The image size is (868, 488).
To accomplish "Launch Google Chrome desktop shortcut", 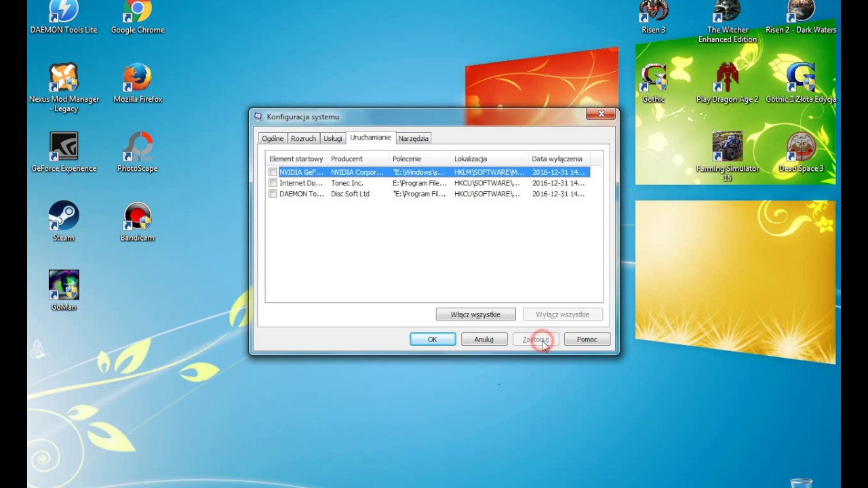I will [x=138, y=17].
